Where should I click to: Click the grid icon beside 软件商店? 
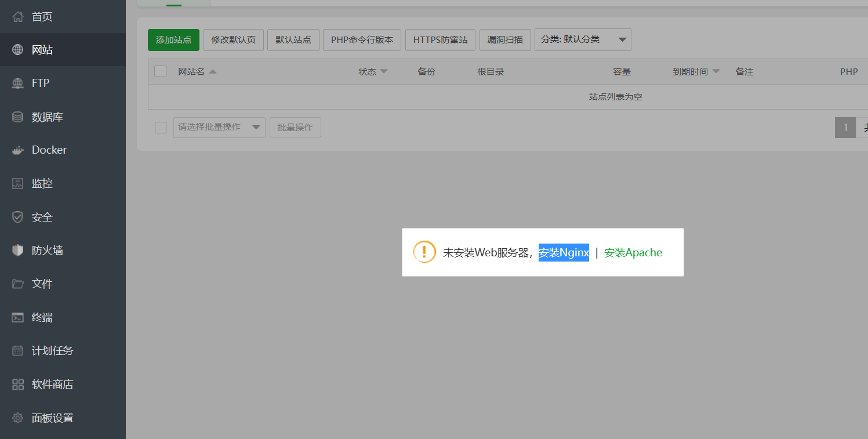18,384
